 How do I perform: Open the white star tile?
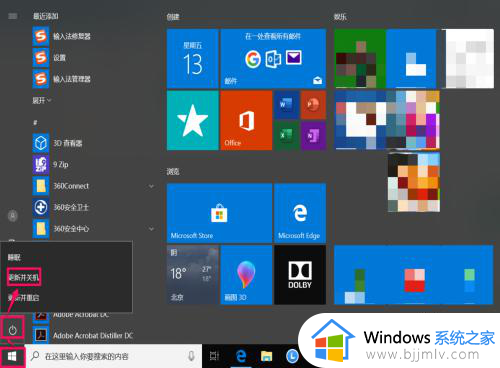click(193, 120)
